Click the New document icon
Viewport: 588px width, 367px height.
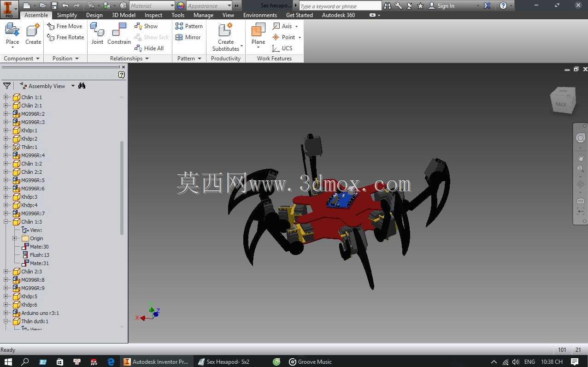(x=27, y=6)
